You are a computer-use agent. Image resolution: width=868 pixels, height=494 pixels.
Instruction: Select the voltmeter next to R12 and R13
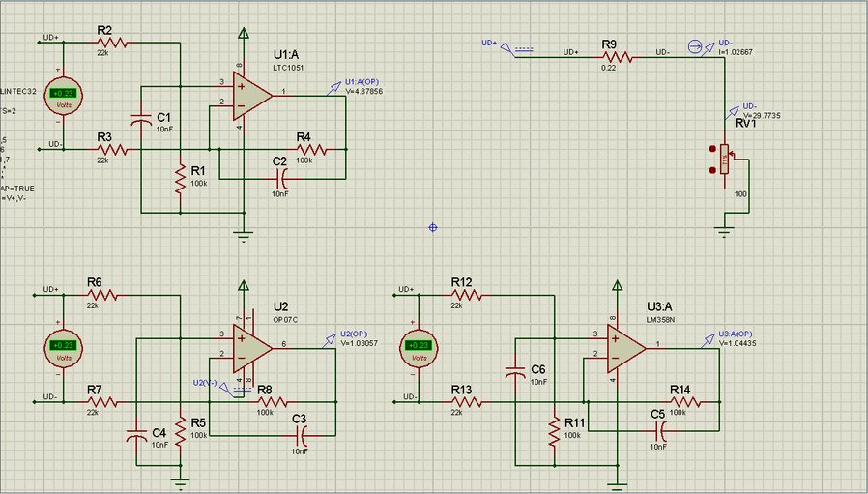click(x=419, y=345)
